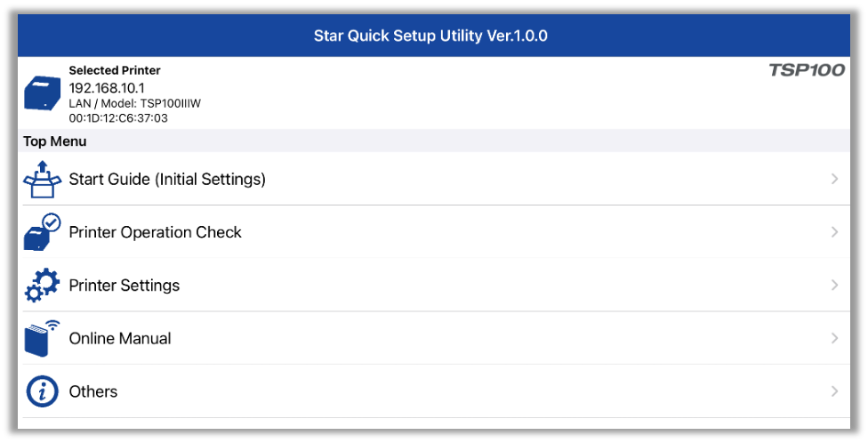Expand Printer Settings row chevron
Image resolution: width=868 pixels, height=443 pixels.
(x=834, y=286)
